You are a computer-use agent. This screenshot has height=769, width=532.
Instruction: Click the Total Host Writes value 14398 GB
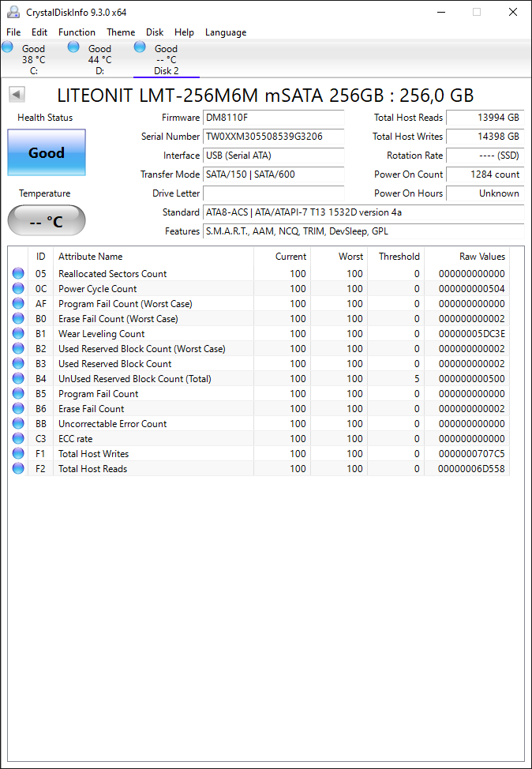pyautogui.click(x=485, y=137)
